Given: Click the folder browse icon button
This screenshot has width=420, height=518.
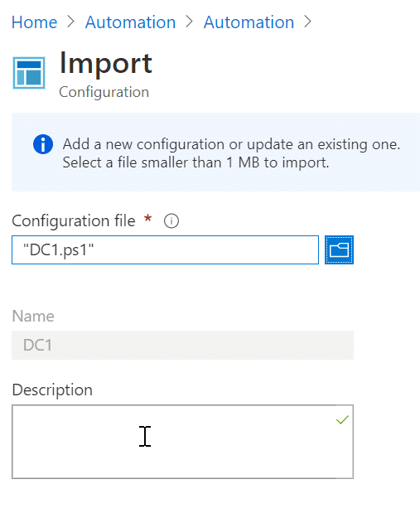Looking at the screenshot, I should tap(339, 249).
